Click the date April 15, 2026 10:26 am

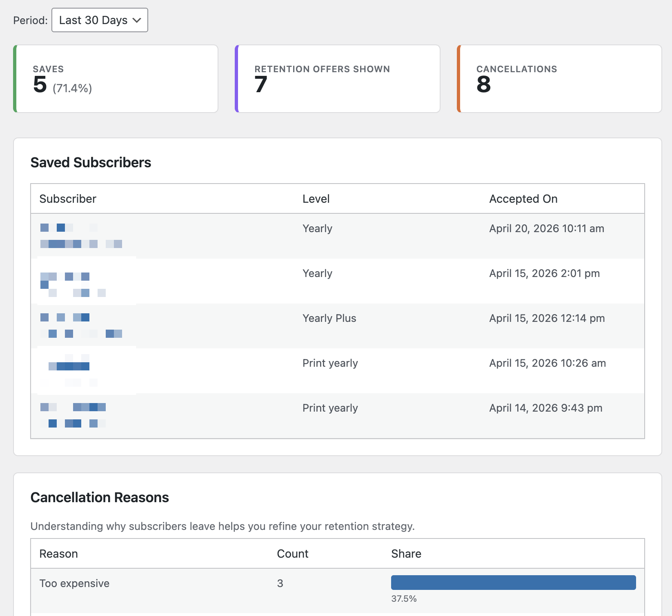pos(547,363)
